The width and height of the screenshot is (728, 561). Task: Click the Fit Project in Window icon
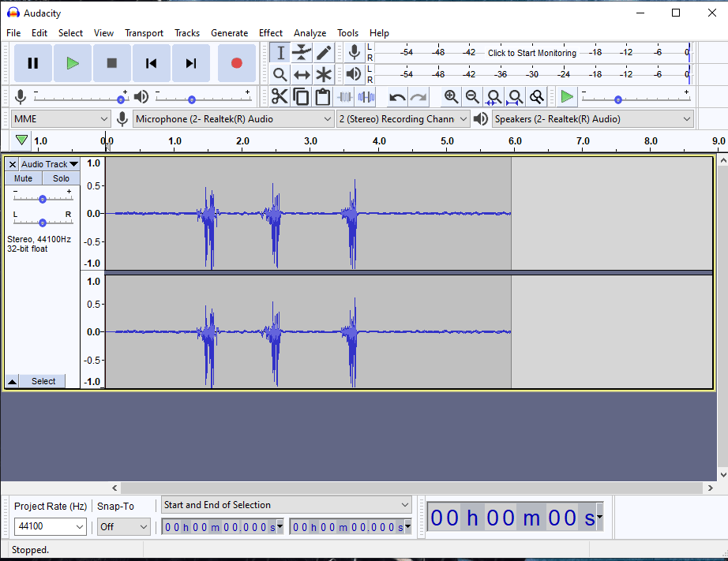point(515,96)
